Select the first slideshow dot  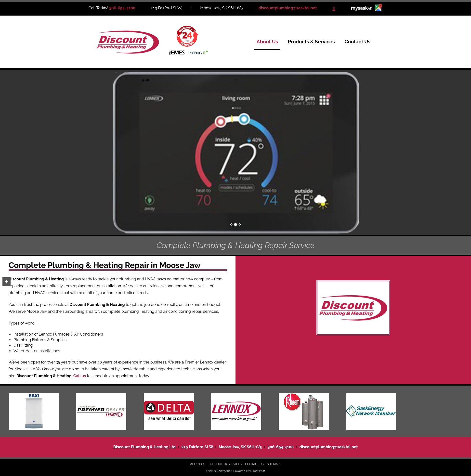(232, 225)
